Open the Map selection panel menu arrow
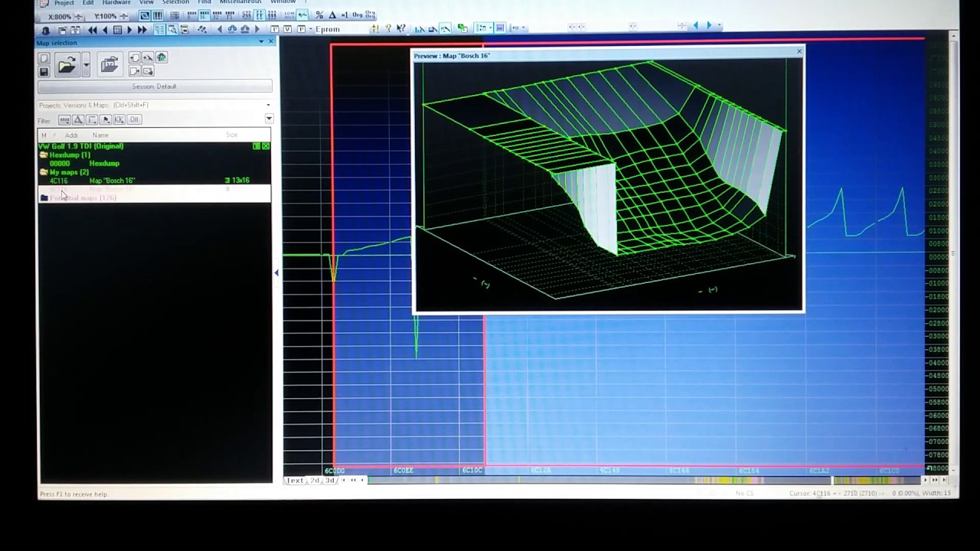The height and width of the screenshot is (551, 980). tap(260, 42)
